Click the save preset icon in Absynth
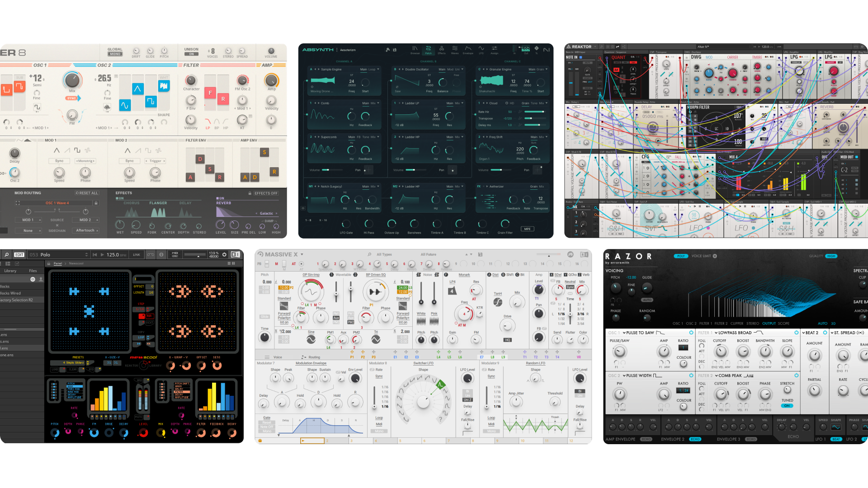The width and height of the screenshot is (868, 488). [x=395, y=50]
